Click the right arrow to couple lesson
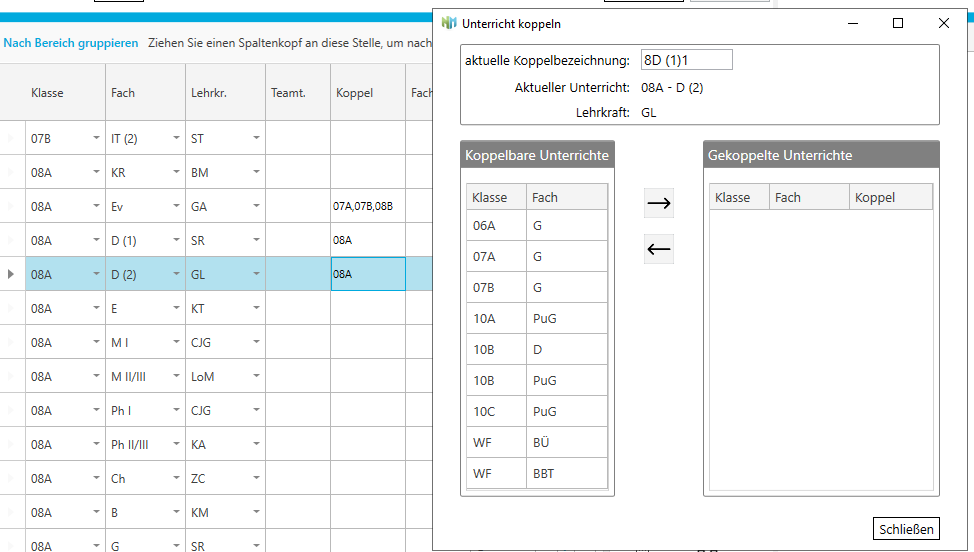The width and height of the screenshot is (974, 552). (658, 204)
